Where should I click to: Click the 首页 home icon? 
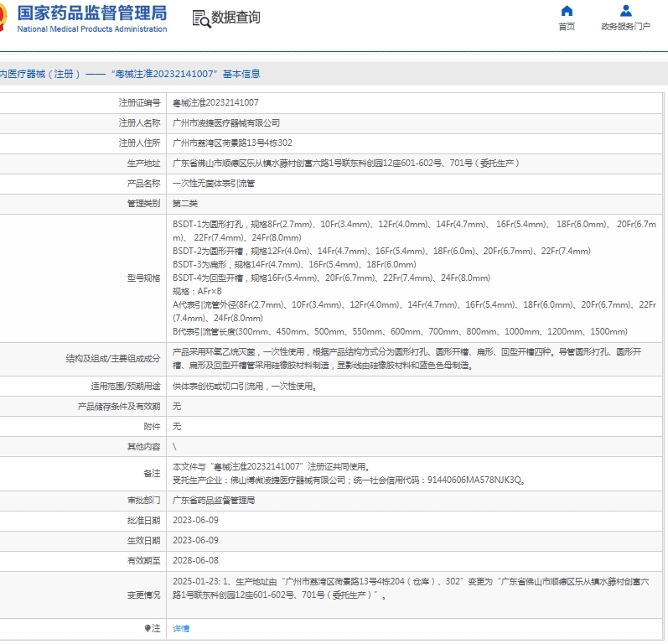point(567,11)
